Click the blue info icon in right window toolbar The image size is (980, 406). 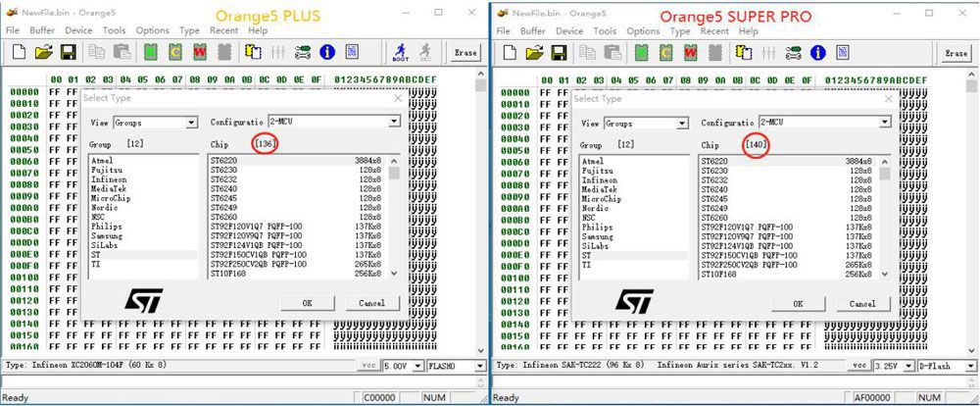coord(816,52)
